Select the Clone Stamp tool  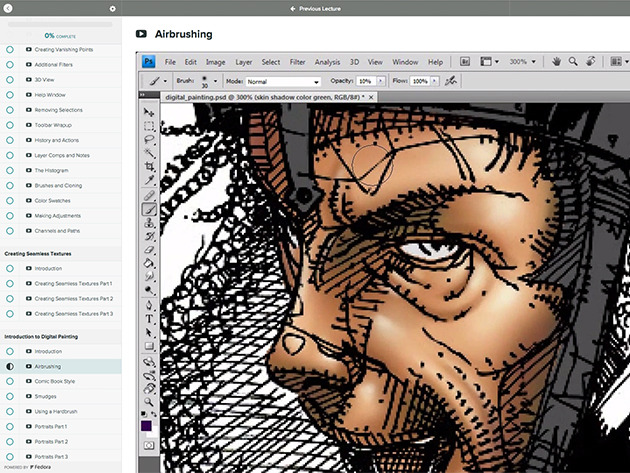point(149,223)
